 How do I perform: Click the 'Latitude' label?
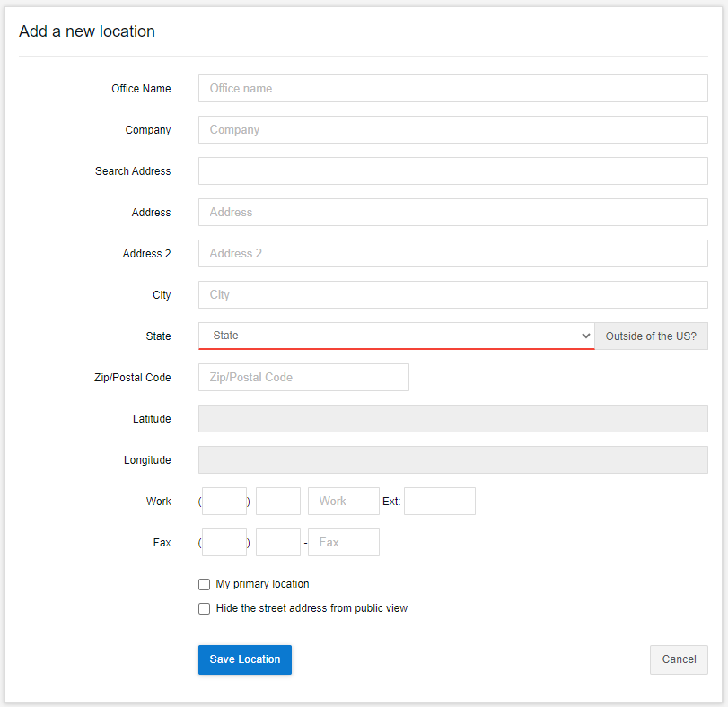pos(152,419)
